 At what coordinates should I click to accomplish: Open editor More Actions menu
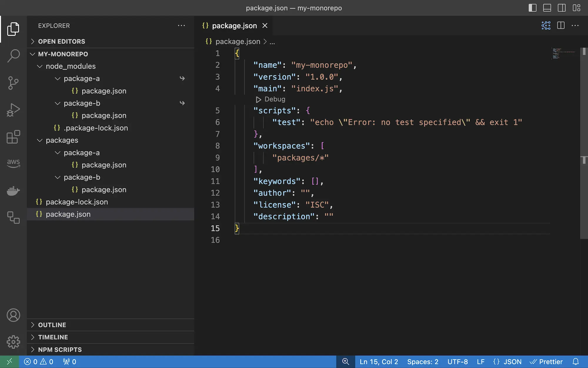575,26
